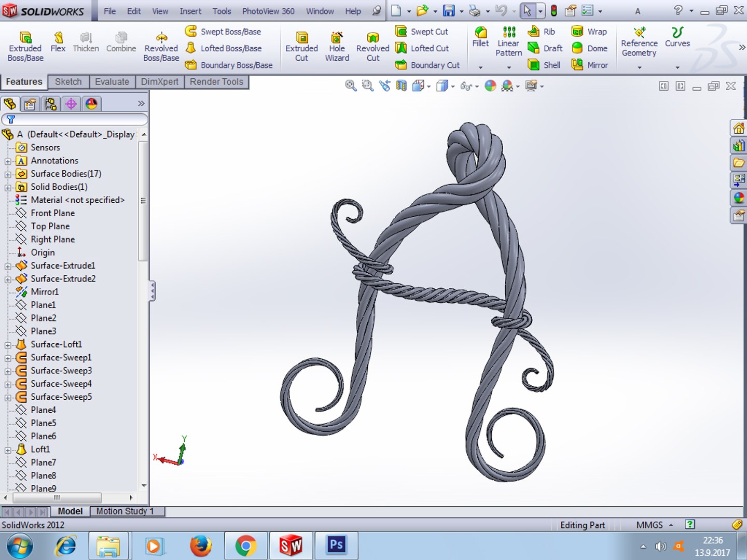This screenshot has height=560, width=747.
Task: Switch to the Sketch tab
Action: [x=68, y=82]
